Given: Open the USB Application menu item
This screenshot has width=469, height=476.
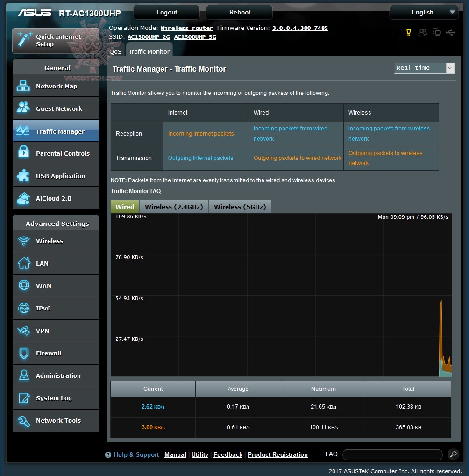Looking at the screenshot, I should (x=56, y=175).
